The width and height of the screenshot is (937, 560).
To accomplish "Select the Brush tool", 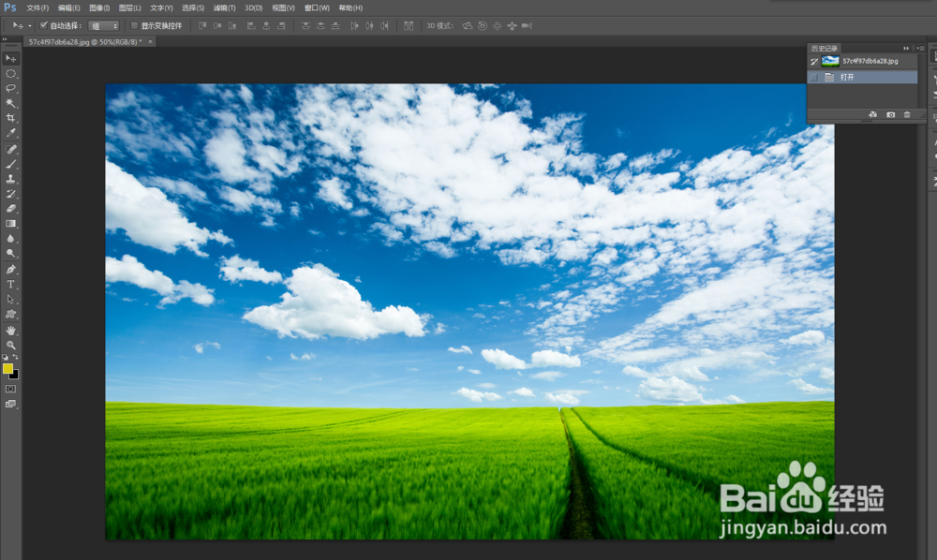I will click(x=11, y=164).
